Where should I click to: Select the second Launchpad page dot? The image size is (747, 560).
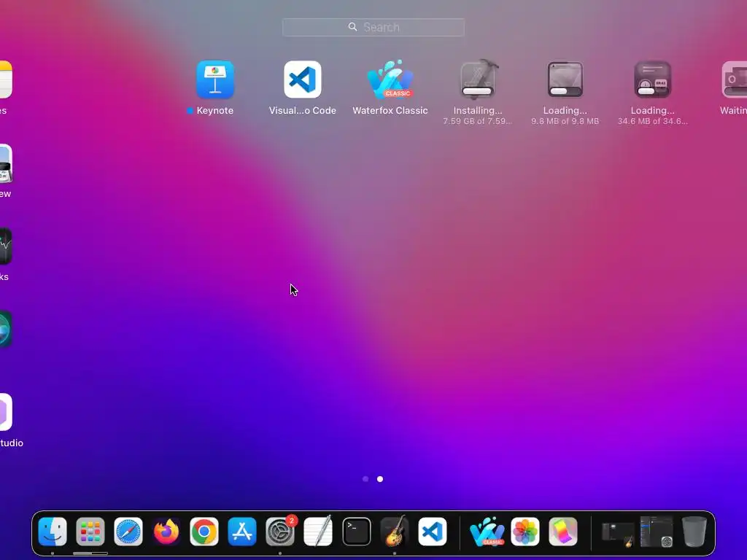(380, 479)
